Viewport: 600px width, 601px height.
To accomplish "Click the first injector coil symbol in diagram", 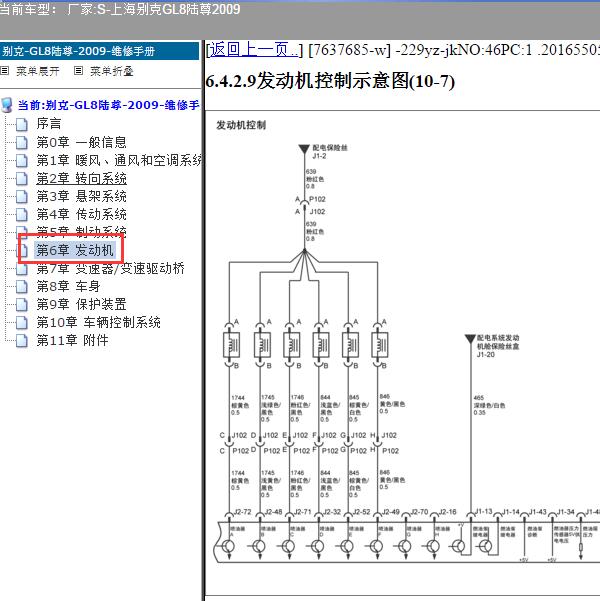I will [x=231, y=345].
